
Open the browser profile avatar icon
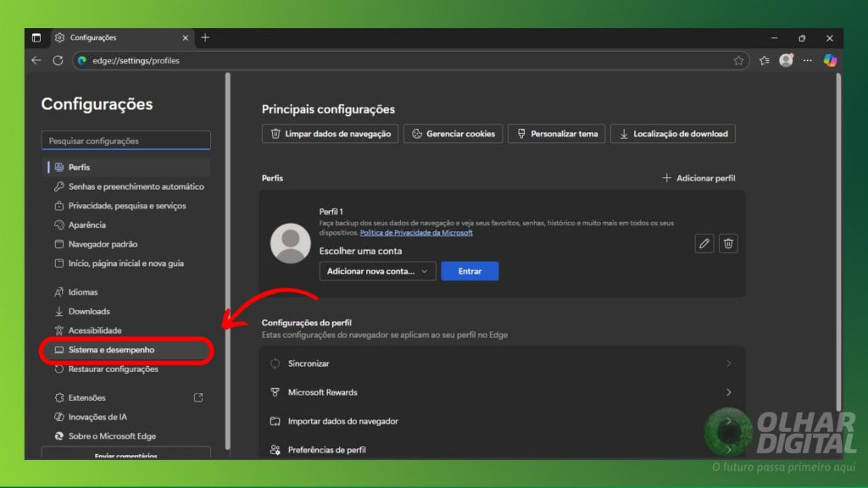tap(786, 60)
